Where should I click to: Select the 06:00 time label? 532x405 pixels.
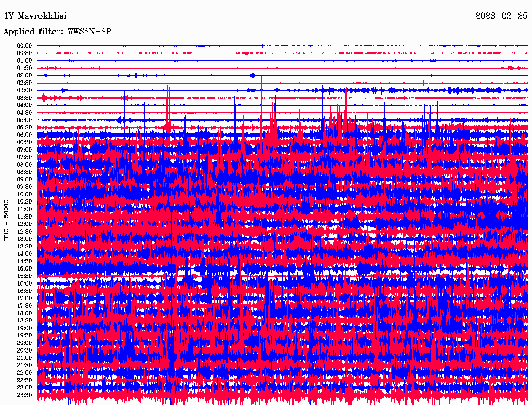tap(24, 135)
